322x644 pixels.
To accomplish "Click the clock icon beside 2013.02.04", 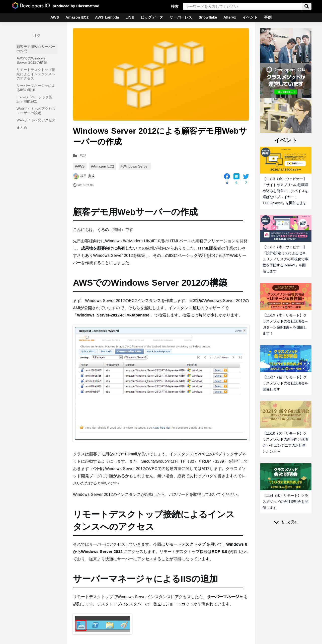I will click(75, 185).
